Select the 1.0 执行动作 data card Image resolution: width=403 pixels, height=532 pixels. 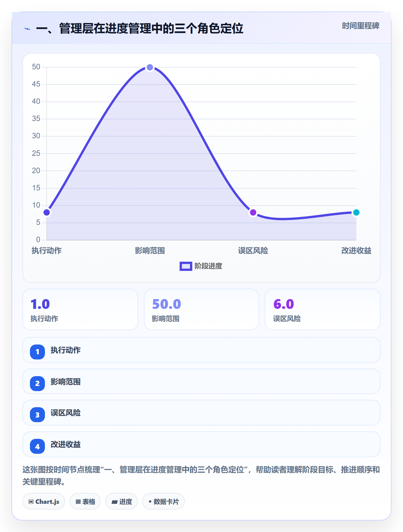80,309
